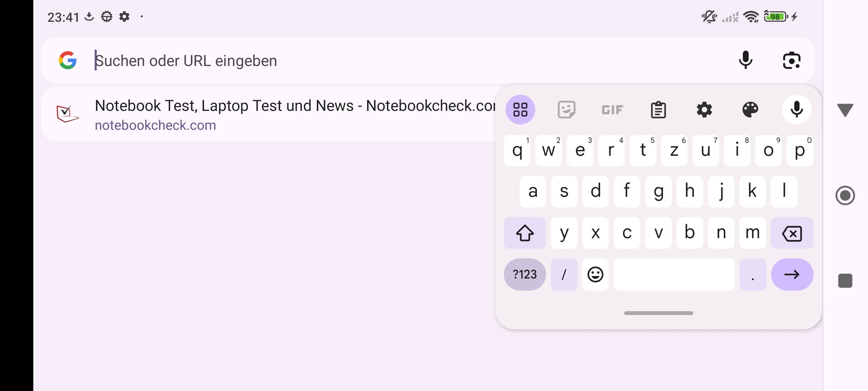The image size is (868, 391).
Task: Open keyboard clipboard
Action: pos(658,110)
